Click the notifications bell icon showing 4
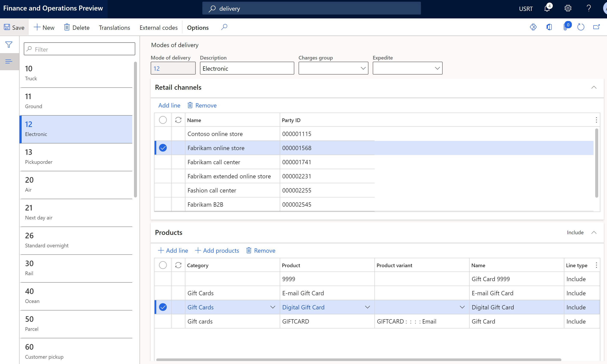The width and height of the screenshot is (607, 364). tap(548, 9)
